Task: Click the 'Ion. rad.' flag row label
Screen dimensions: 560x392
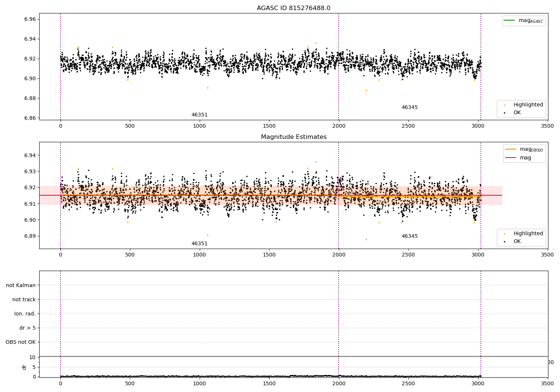Action: 25,314
